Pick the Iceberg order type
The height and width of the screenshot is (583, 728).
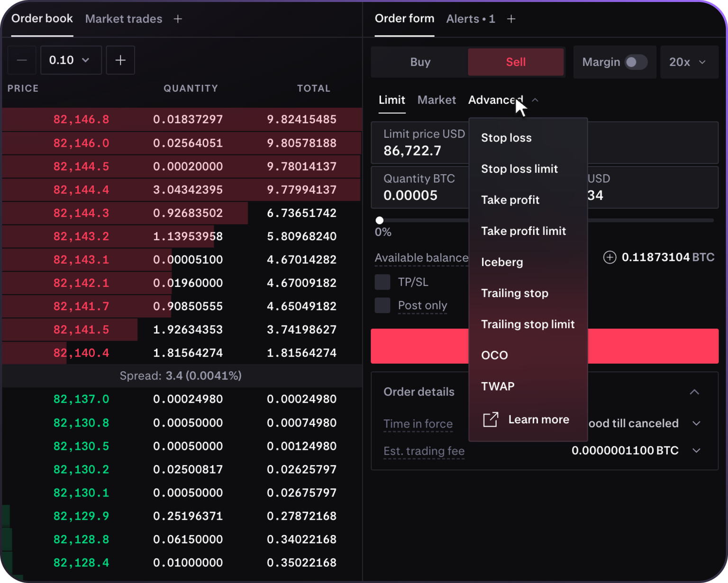[x=528, y=262]
